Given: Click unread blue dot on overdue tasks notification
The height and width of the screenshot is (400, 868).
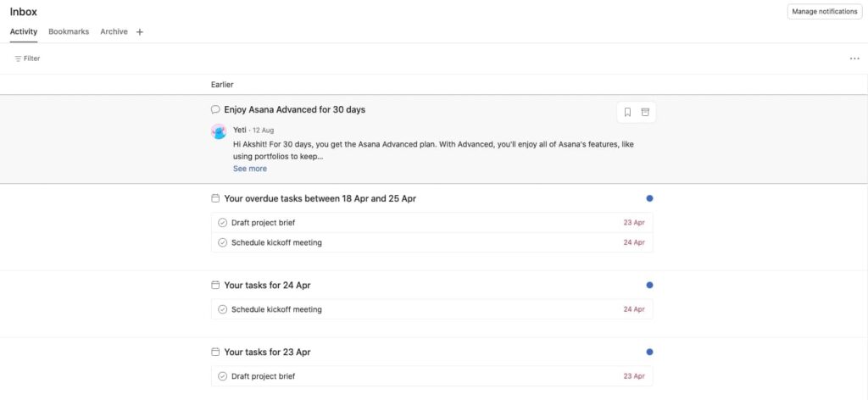Looking at the screenshot, I should click(649, 198).
